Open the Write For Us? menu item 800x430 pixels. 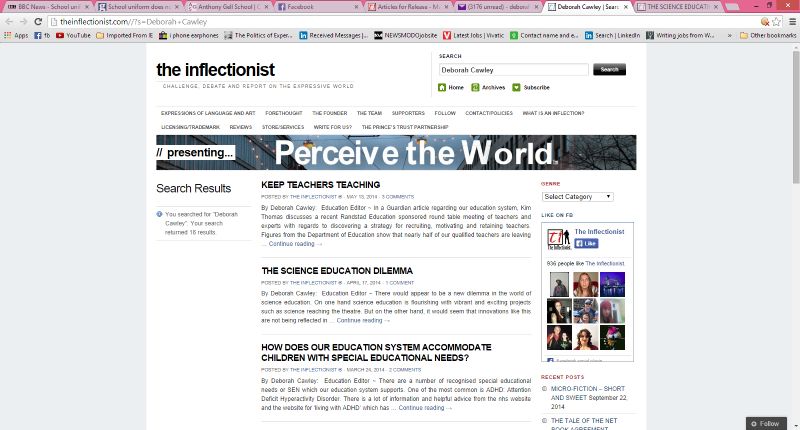pos(333,127)
